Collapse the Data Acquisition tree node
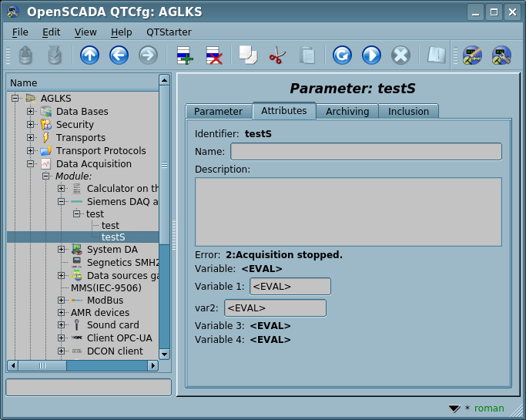Viewport: 526px width, 420px height. (x=31, y=164)
